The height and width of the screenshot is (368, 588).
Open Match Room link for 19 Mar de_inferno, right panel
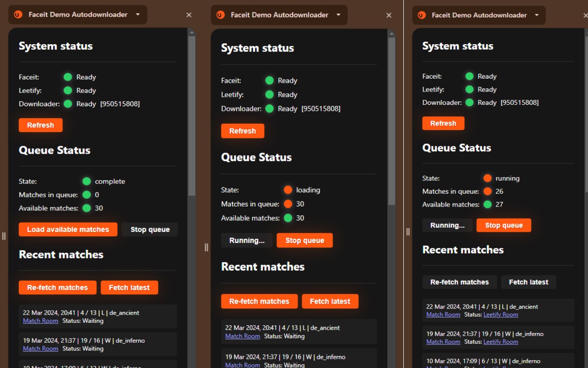(443, 342)
